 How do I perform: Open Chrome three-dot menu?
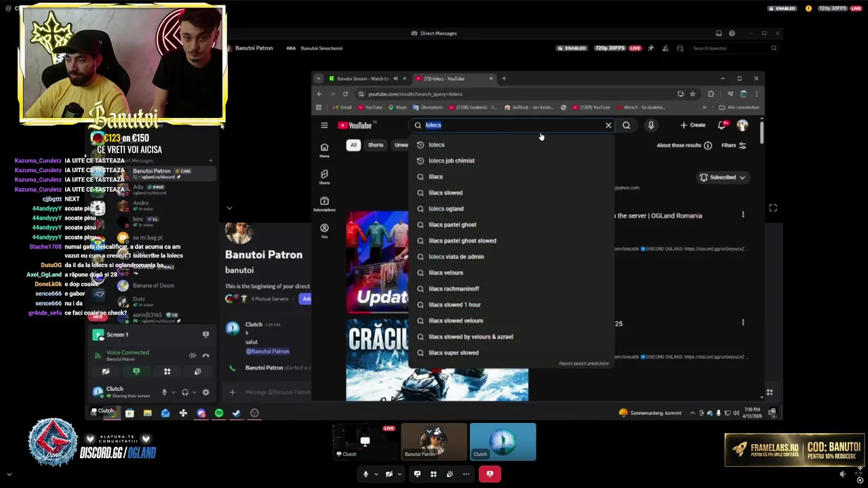point(756,94)
